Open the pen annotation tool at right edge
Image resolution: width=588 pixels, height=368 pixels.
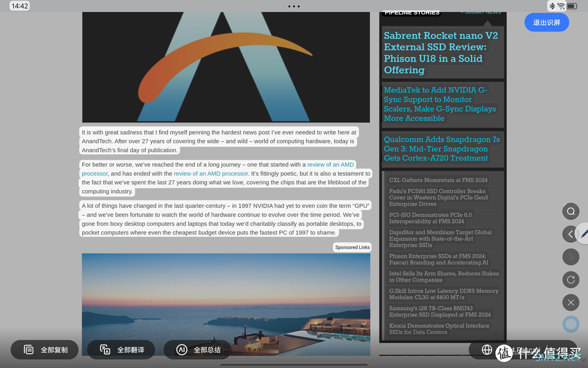(584, 233)
